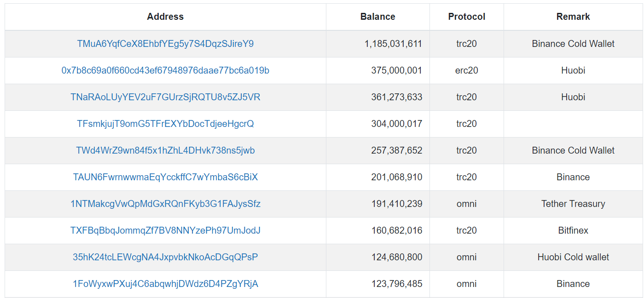Open Tether Treasury address starting with 1NTMakcg
Image resolution: width=644 pixels, height=298 pixels.
(x=165, y=204)
